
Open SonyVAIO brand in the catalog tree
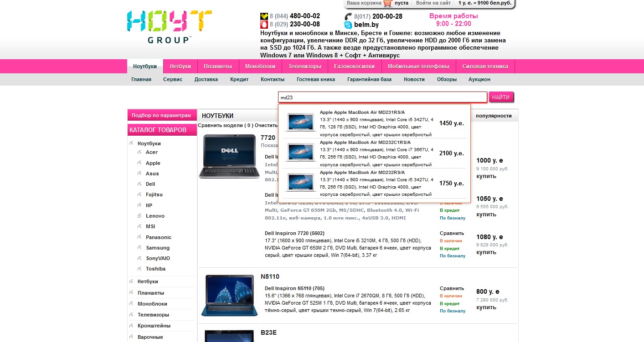[158, 258]
